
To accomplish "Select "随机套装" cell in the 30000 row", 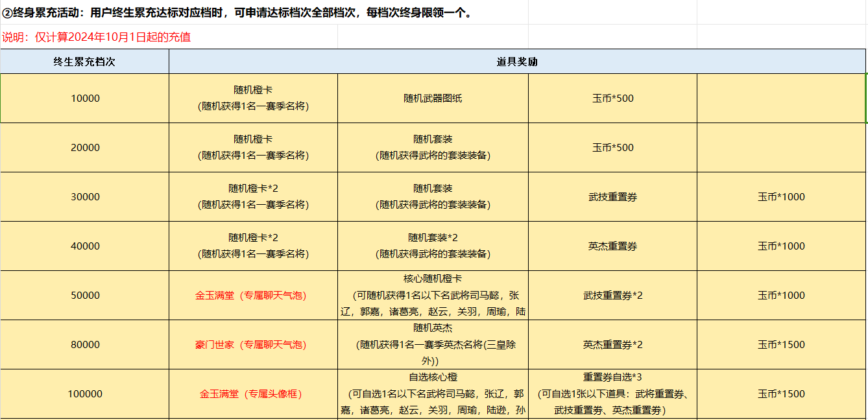I will tap(433, 197).
